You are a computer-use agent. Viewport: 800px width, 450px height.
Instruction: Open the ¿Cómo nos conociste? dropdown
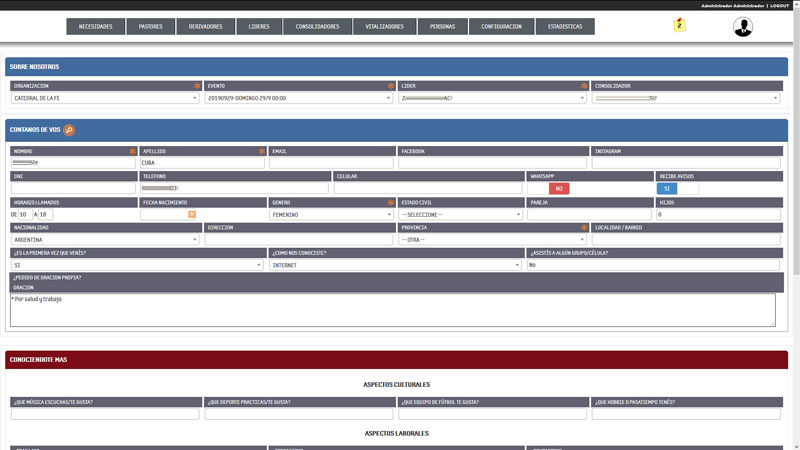tap(395, 265)
